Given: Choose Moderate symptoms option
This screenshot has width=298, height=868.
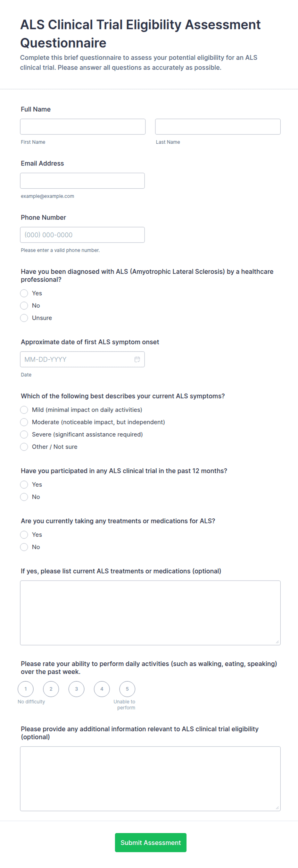Looking at the screenshot, I should click(x=24, y=422).
